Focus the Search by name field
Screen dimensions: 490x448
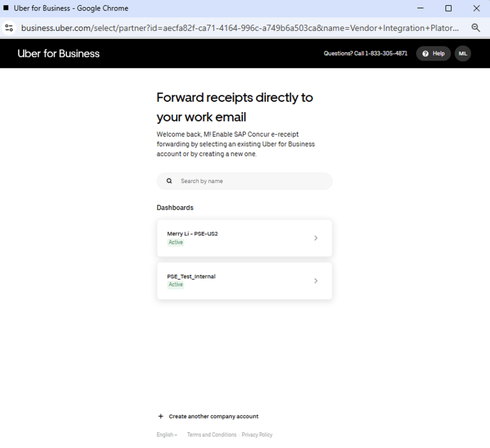coord(245,181)
